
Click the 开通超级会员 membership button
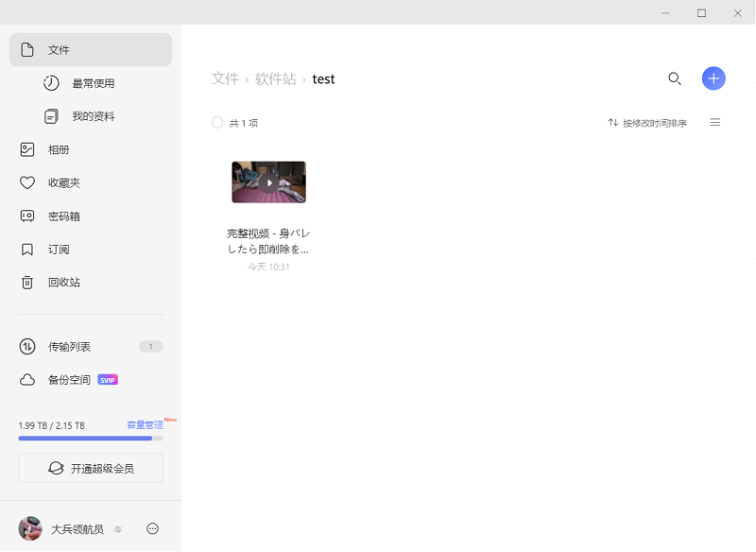90,467
